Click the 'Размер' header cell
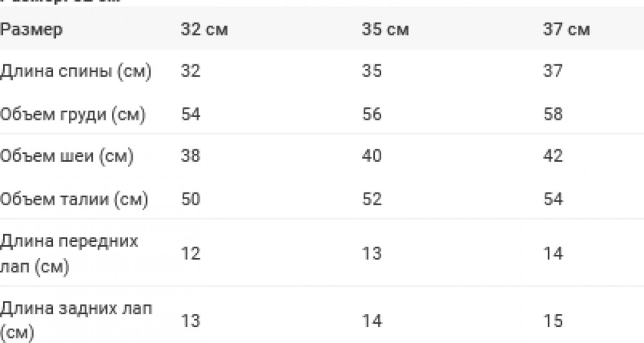This screenshot has height=343, width=644. coord(32,30)
